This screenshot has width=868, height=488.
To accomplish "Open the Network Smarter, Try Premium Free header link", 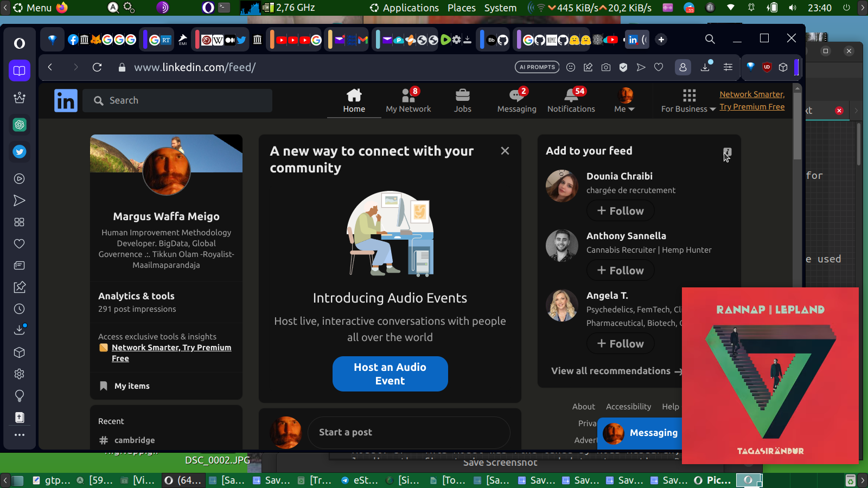I will pos(752,100).
